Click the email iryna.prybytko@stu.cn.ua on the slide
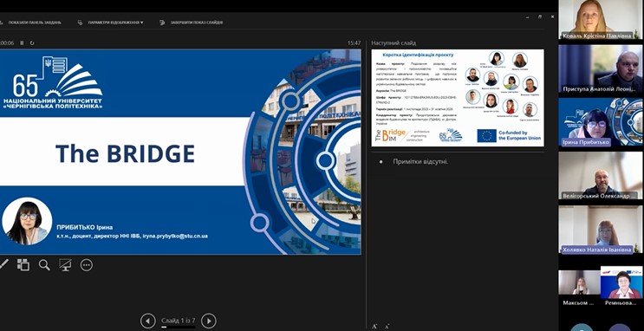The width and height of the screenshot is (644, 331). tap(175, 237)
